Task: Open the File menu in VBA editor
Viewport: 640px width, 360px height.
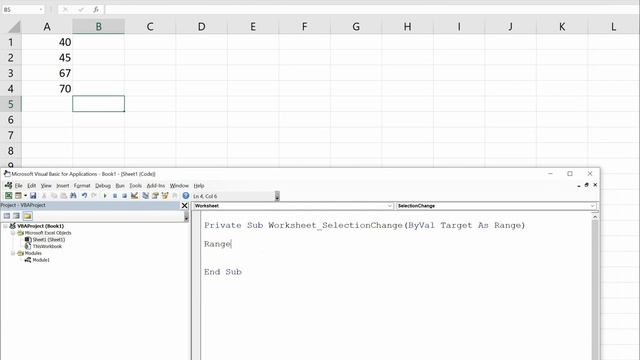Action: pyautogui.click(x=19, y=186)
